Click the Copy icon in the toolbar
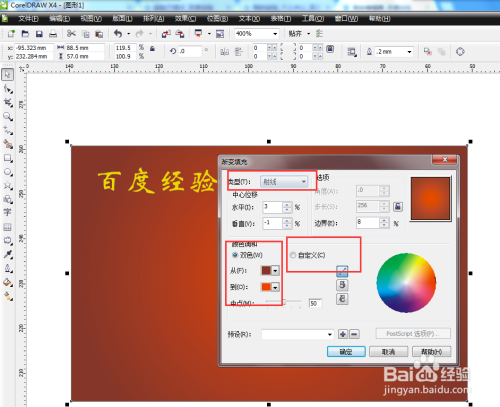The width and height of the screenshot is (500, 407). (86, 34)
